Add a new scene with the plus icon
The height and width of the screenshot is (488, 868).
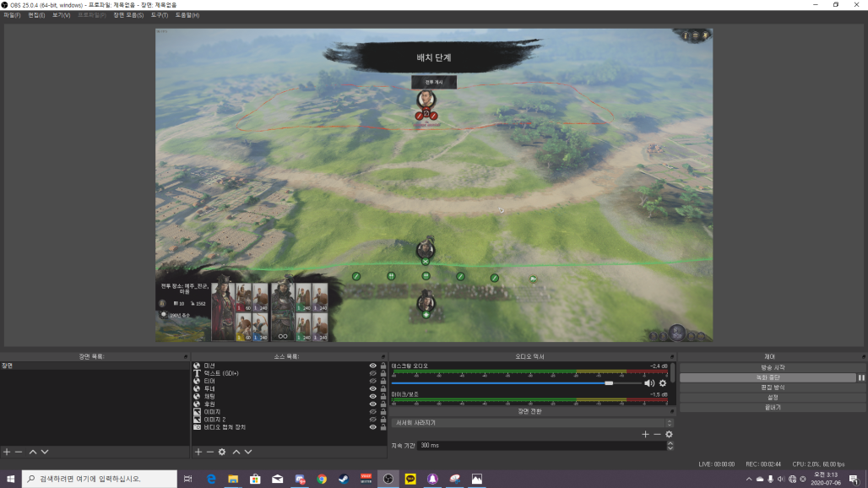click(7, 452)
